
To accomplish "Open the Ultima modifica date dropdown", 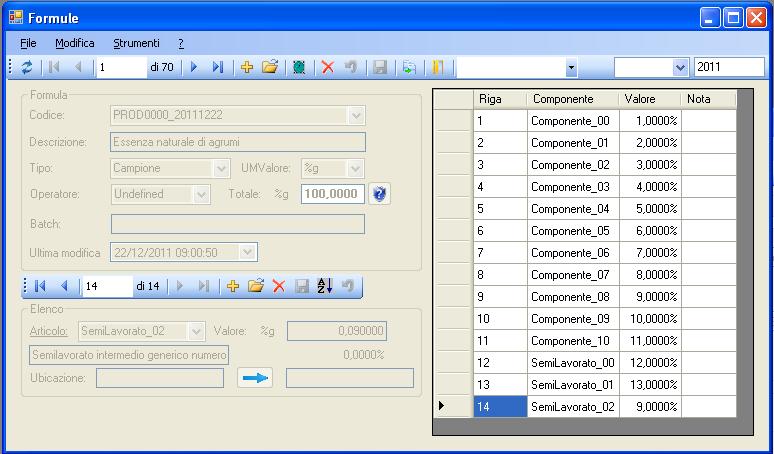I will [247, 253].
